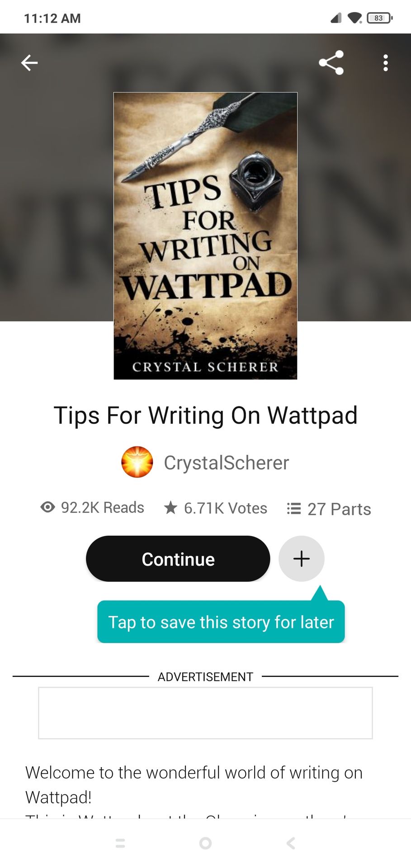Image resolution: width=411 pixels, height=868 pixels.
Task: Tap the star icon beside 6.71K Votes
Action: (x=170, y=508)
